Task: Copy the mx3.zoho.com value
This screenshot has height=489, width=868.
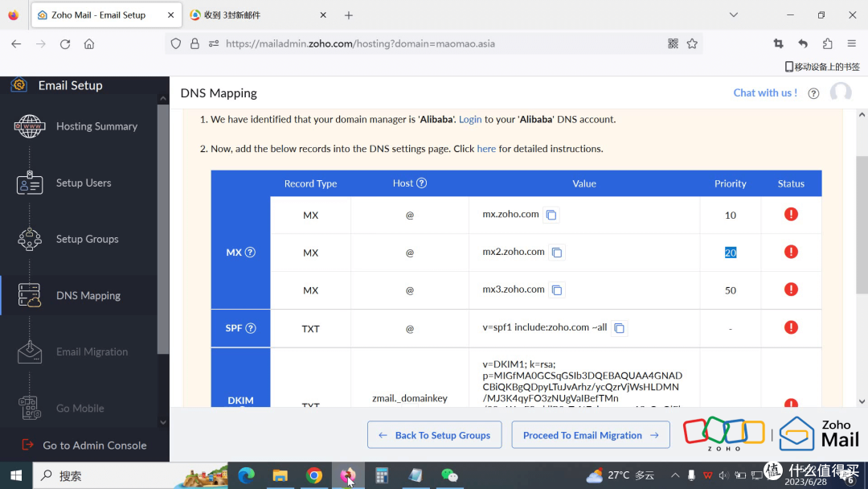Action: coord(557,290)
